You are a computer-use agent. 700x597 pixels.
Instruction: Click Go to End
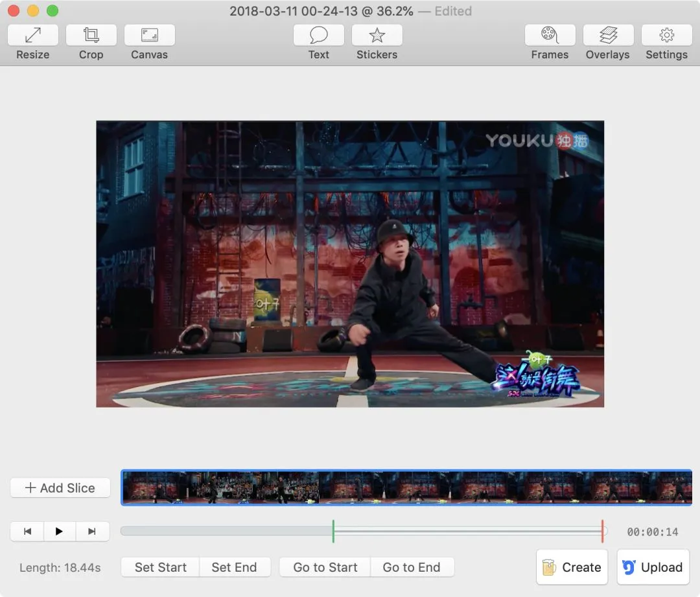(412, 567)
